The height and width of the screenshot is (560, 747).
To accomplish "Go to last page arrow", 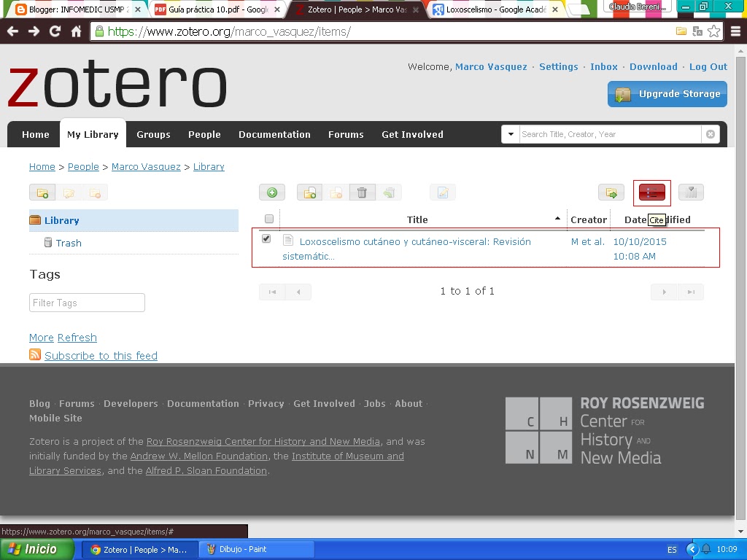I will coord(690,292).
